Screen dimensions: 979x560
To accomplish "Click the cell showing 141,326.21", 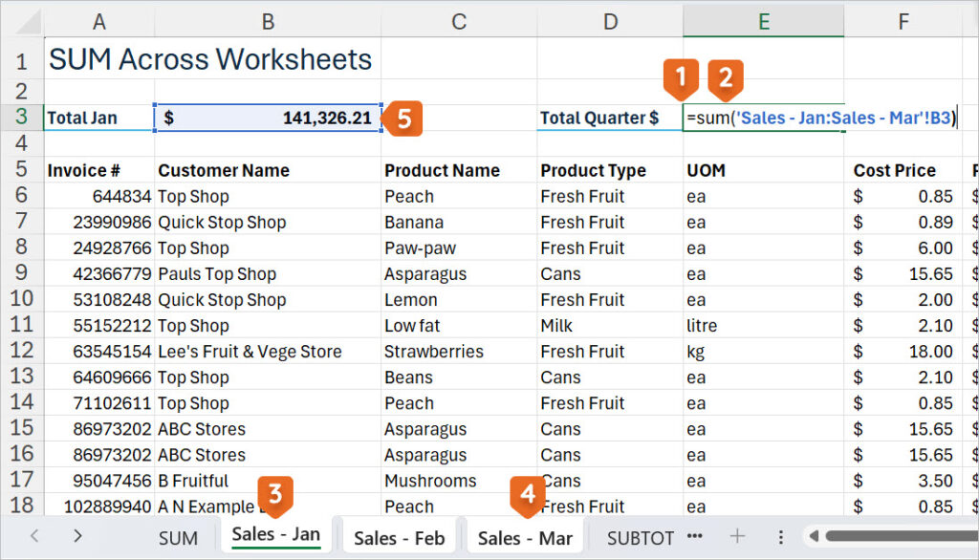I will [x=268, y=118].
